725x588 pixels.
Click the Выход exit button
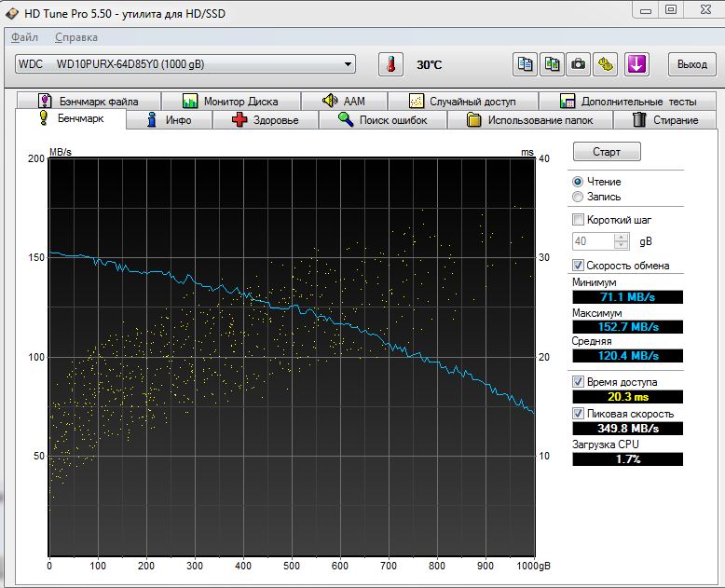pyautogui.click(x=691, y=64)
